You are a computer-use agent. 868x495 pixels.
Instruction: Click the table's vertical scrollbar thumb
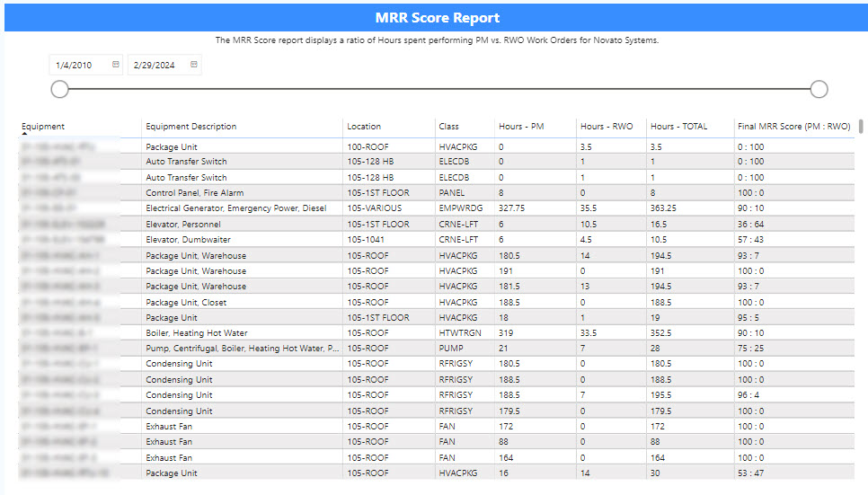click(x=862, y=126)
